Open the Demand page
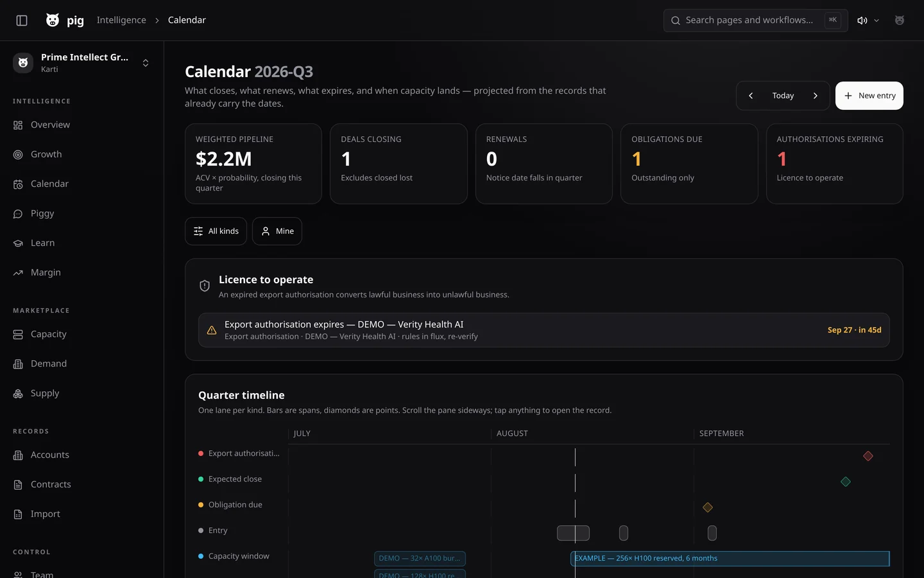 (81, 364)
